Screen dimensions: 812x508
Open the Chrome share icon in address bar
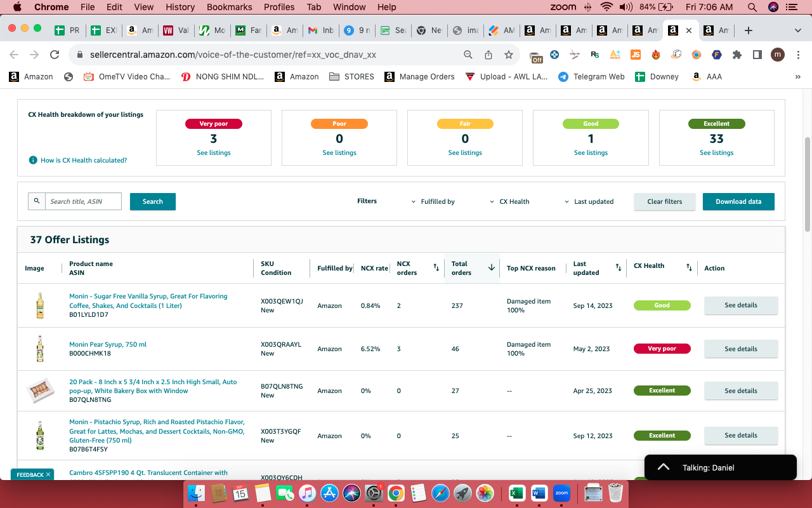tap(488, 55)
